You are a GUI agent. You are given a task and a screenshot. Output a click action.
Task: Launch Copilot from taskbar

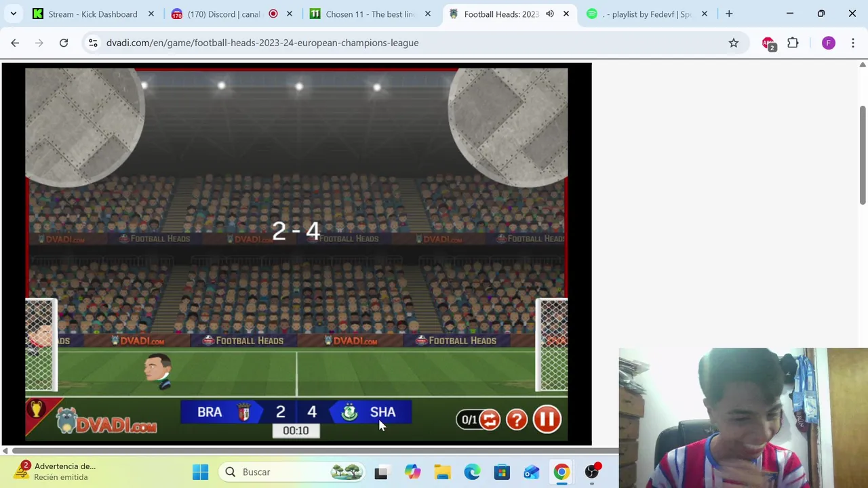[x=412, y=472]
